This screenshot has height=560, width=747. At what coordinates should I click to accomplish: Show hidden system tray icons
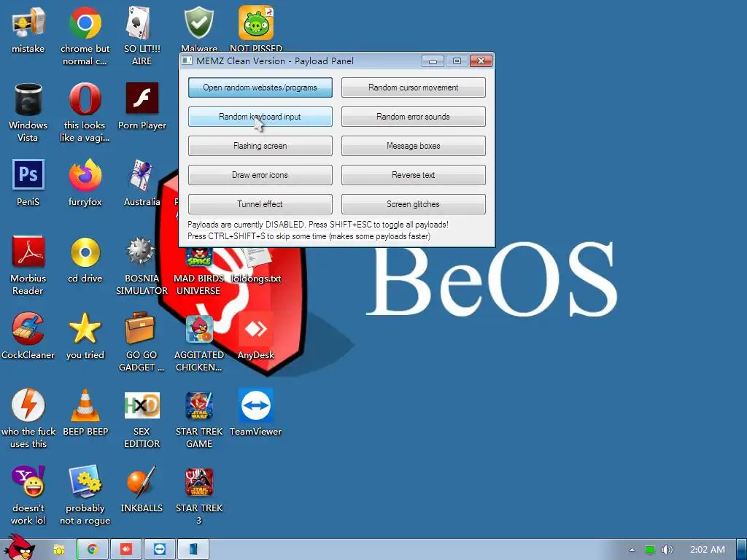(x=632, y=550)
